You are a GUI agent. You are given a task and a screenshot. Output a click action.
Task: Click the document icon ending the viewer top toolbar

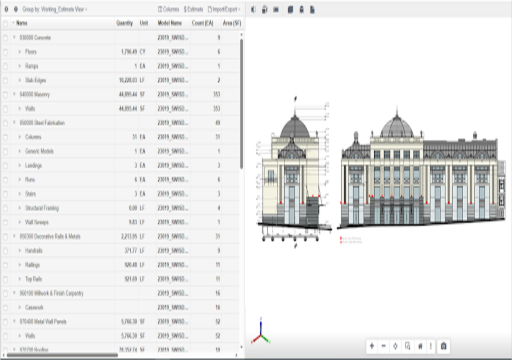312,10
